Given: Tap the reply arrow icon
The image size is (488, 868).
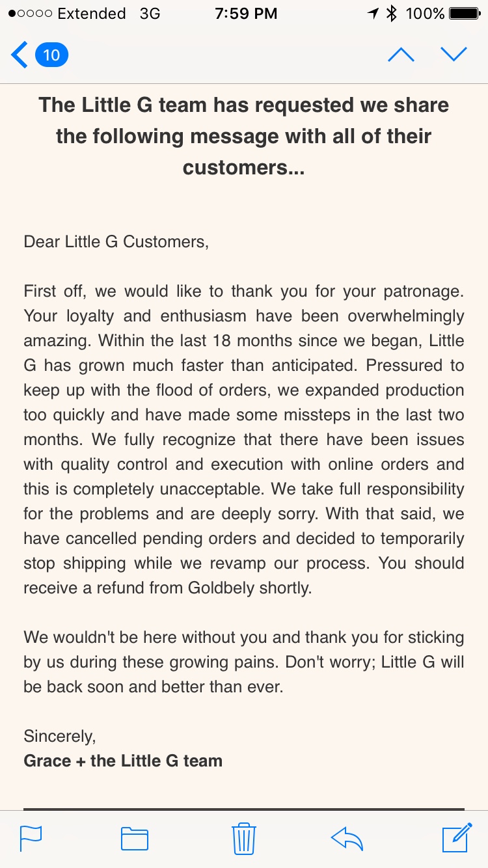Looking at the screenshot, I should (x=347, y=839).
